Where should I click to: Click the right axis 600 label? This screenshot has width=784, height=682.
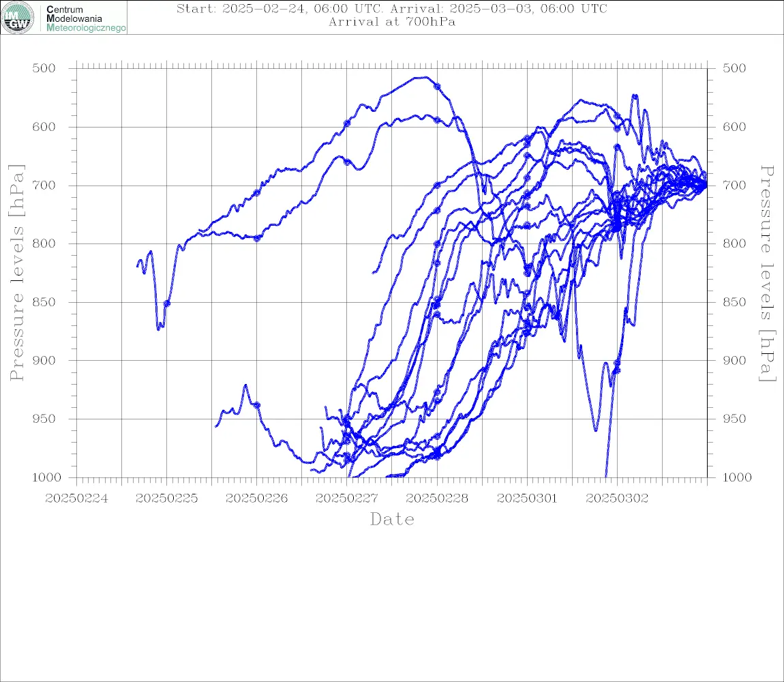[734, 127]
